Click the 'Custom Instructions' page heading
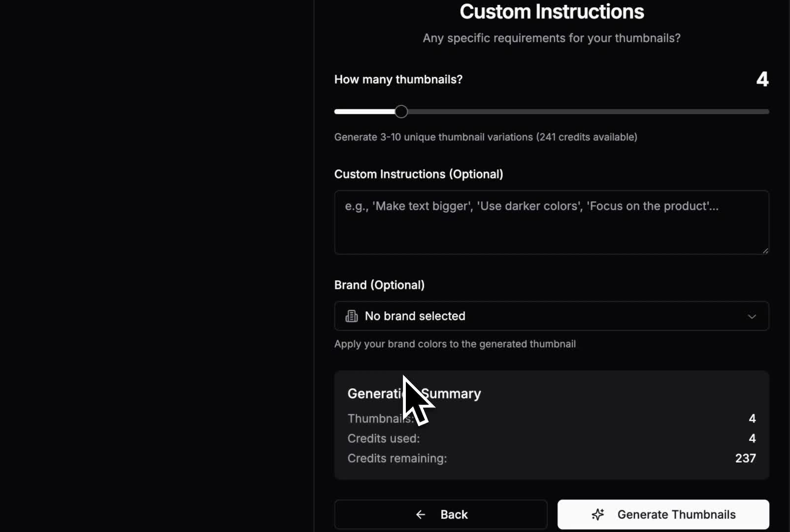This screenshot has width=790, height=532. pyautogui.click(x=552, y=12)
